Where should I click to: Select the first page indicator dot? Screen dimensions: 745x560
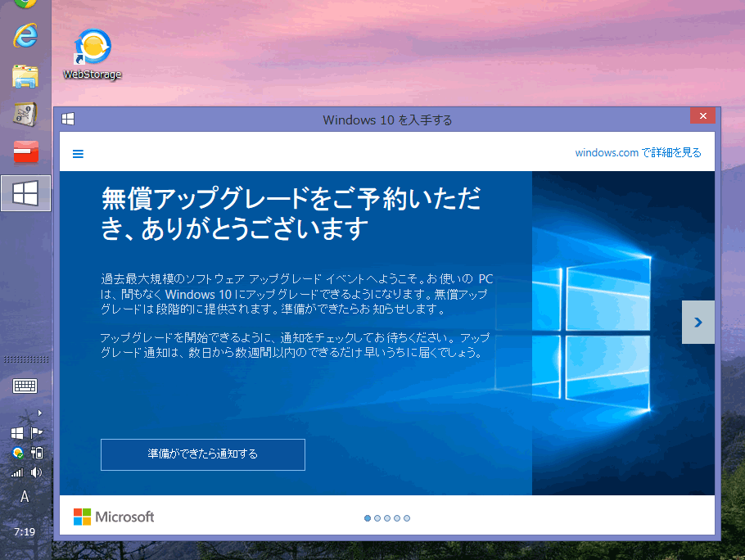pos(368,517)
